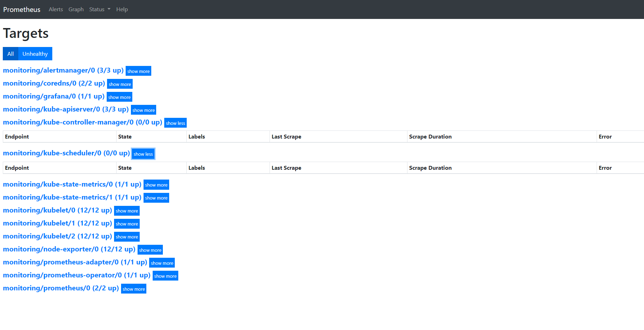Open monitoring/kube-controller-manager/0 target link

(x=82, y=122)
